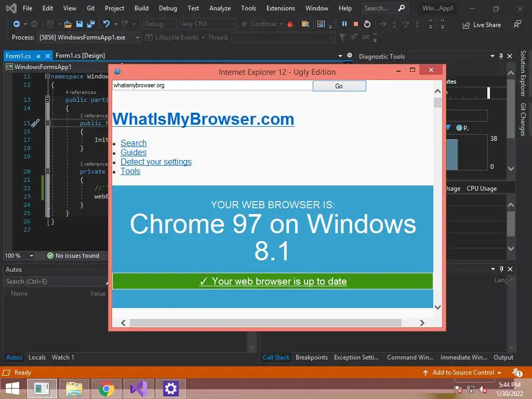The width and height of the screenshot is (532, 399).
Task: Pause debugging with the Break All icon
Action: tap(344, 24)
